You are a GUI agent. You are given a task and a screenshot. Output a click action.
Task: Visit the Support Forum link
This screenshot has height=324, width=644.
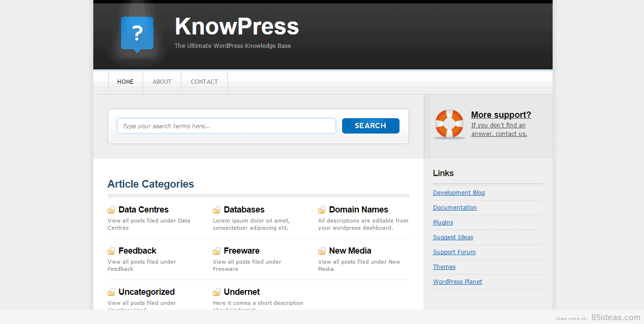coord(455,252)
